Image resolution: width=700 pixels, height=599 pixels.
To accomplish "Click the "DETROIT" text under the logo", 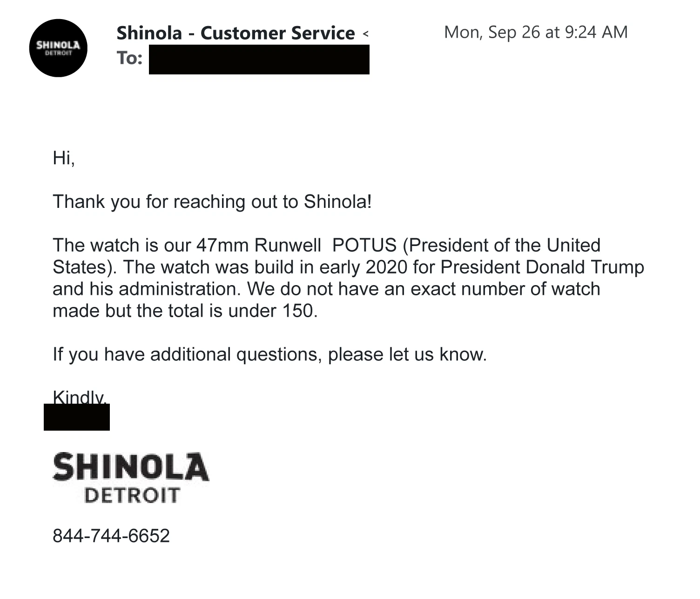I will pos(132,495).
